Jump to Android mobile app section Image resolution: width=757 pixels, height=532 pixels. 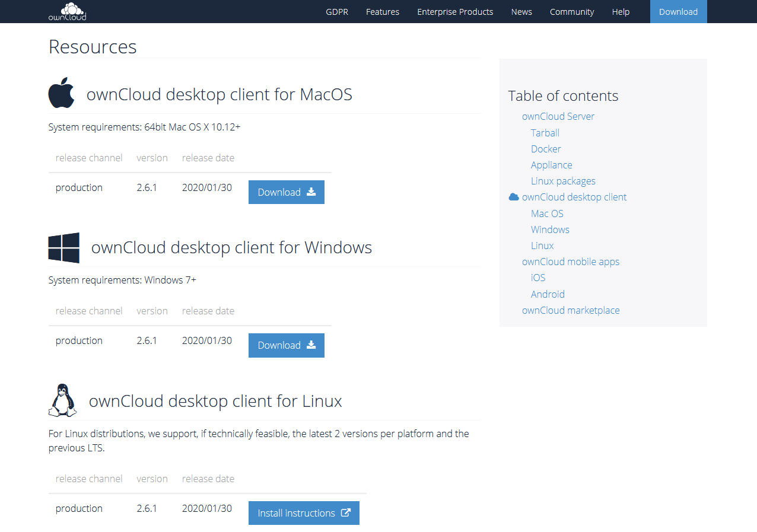(x=548, y=294)
